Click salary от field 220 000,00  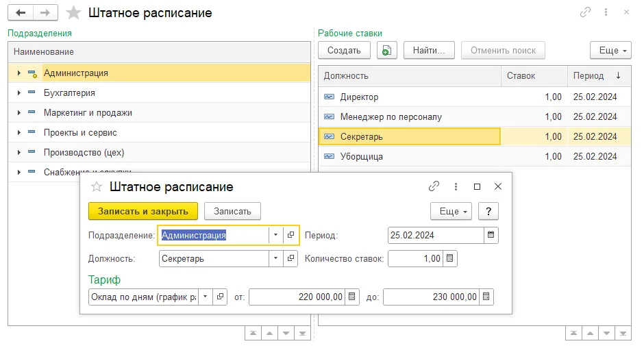pyautogui.click(x=297, y=297)
